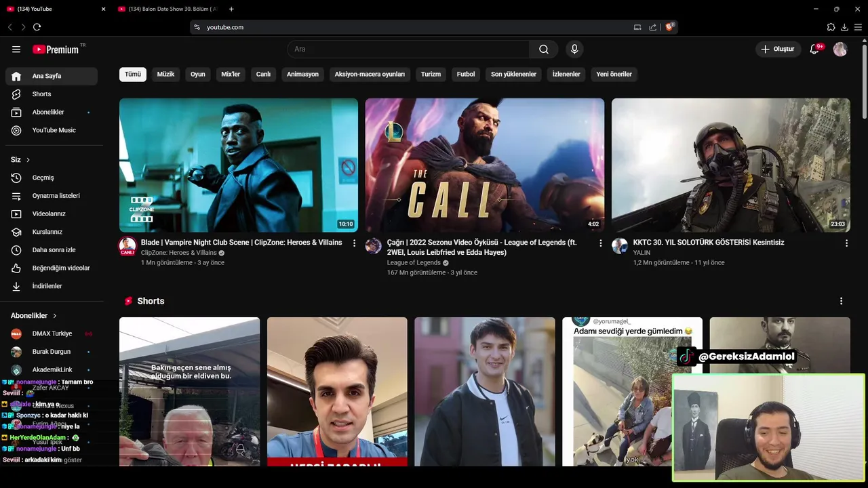The image size is (868, 488).
Task: Expand the Siz section chevron
Action: [x=28, y=160]
